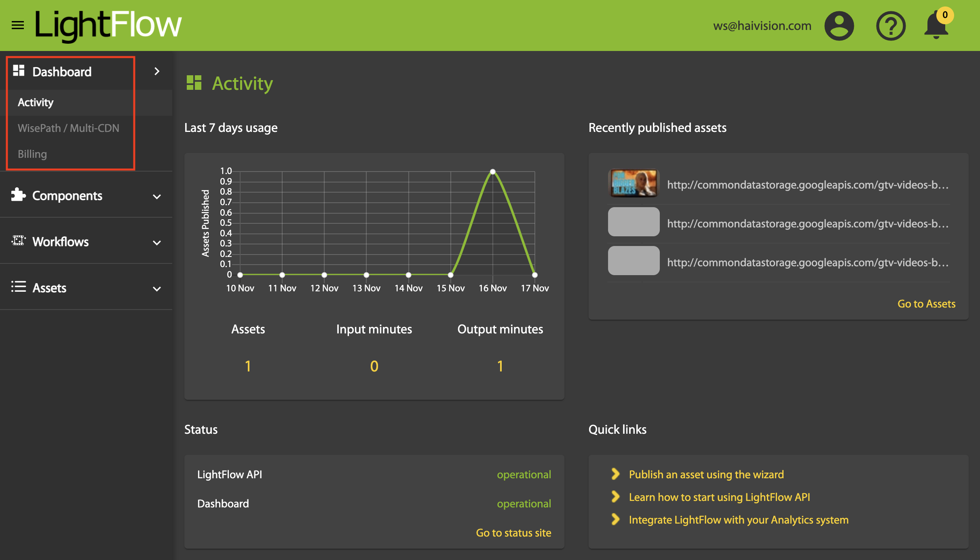Open the notifications bell icon
Image resolution: width=980 pixels, height=560 pixels.
coord(936,26)
